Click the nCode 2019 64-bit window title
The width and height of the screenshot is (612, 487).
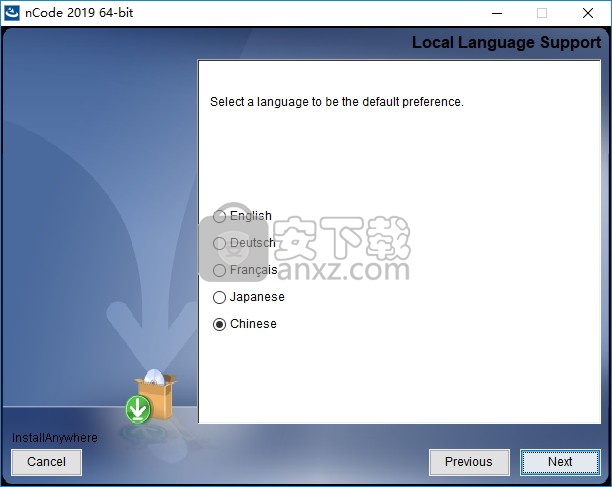coord(79,13)
